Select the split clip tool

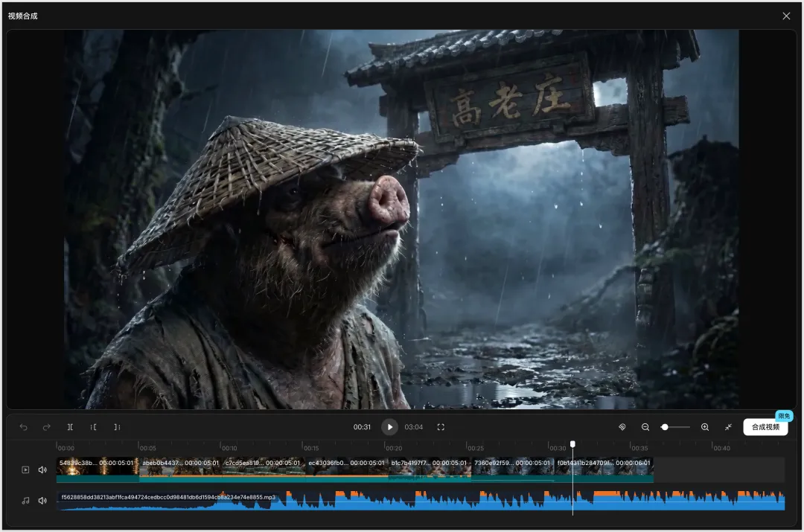(x=70, y=427)
